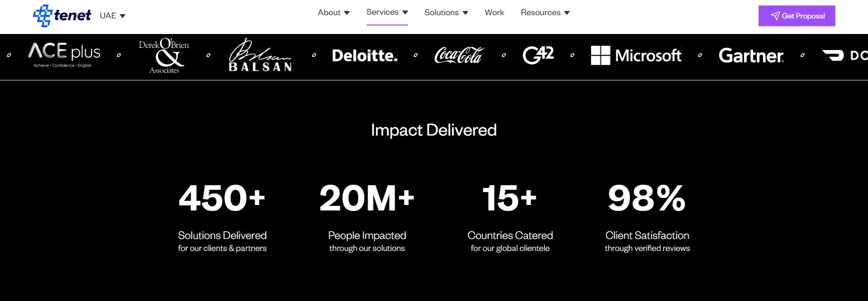
Task: Expand the About menu
Action: [x=334, y=13]
